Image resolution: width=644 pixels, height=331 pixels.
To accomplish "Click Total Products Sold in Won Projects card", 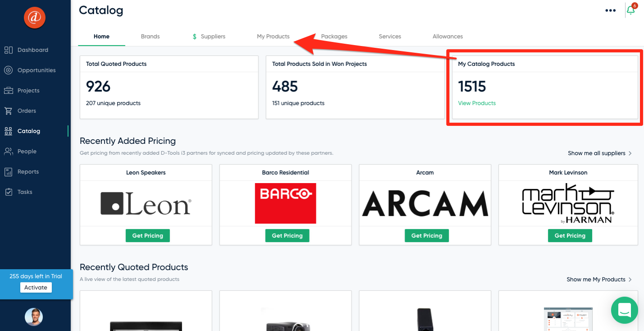I will coord(355,87).
